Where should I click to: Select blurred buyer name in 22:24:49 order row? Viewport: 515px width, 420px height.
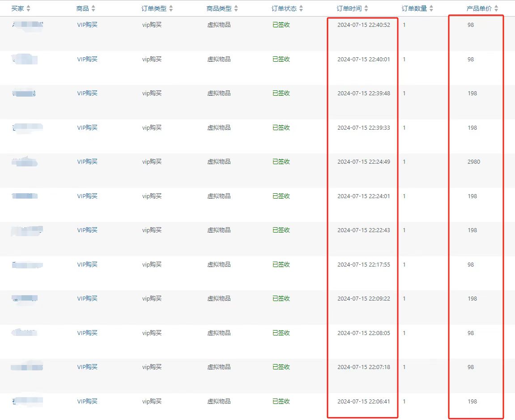pos(25,161)
